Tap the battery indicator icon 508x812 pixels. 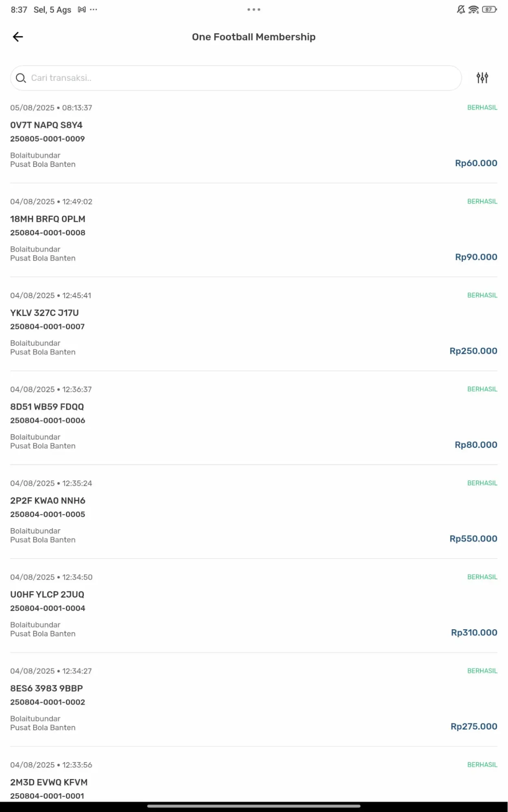click(489, 10)
